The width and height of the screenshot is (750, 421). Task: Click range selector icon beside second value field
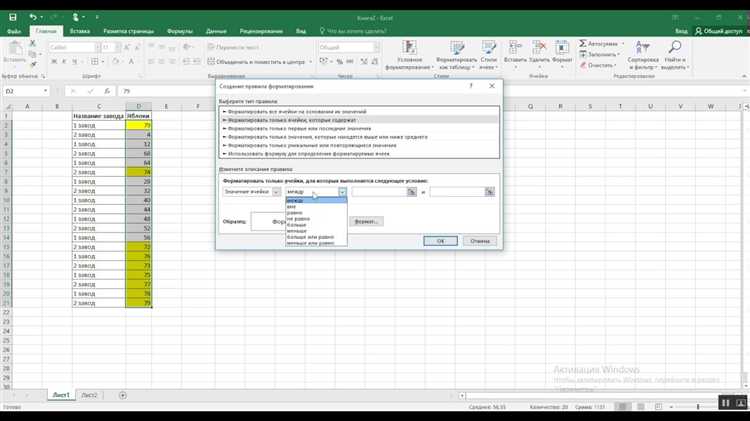click(x=489, y=192)
